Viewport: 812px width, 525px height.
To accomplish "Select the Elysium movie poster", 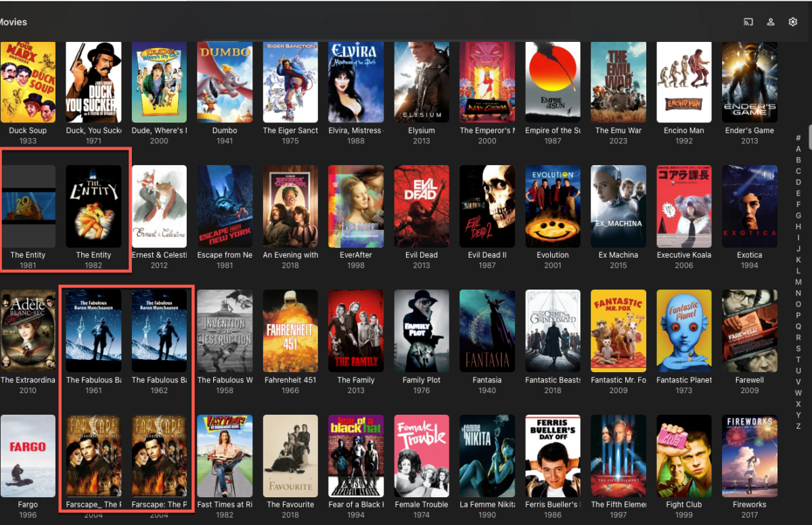I will (421, 81).
